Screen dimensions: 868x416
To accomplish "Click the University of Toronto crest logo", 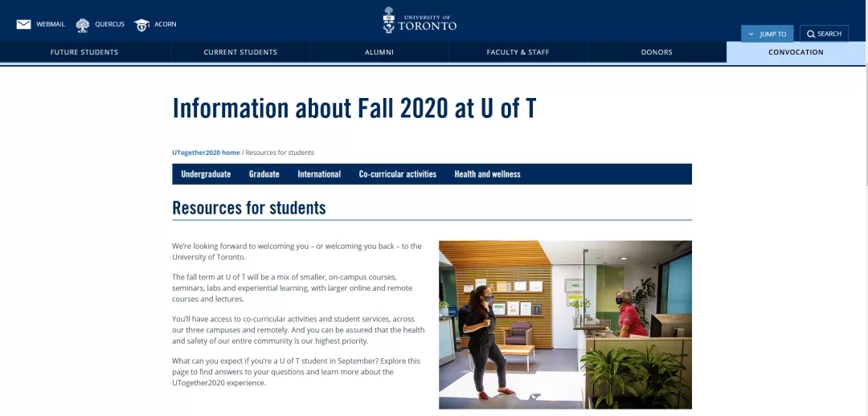I will tap(389, 20).
